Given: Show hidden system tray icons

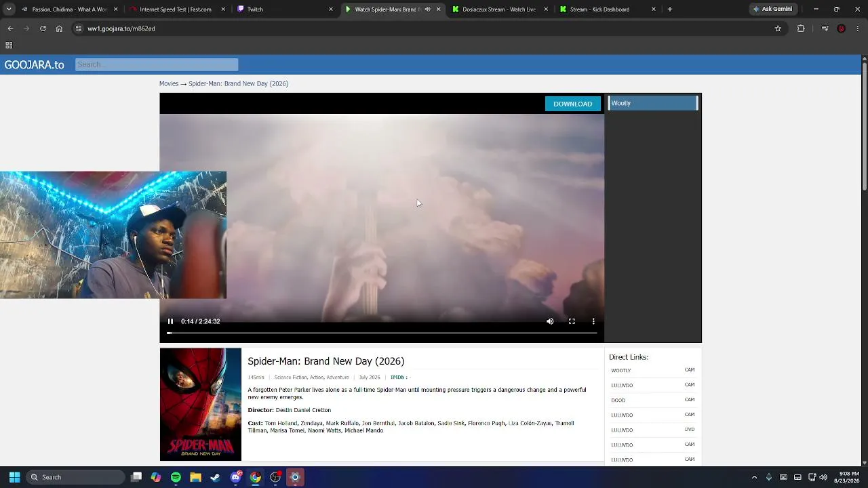Looking at the screenshot, I should pos(754,477).
